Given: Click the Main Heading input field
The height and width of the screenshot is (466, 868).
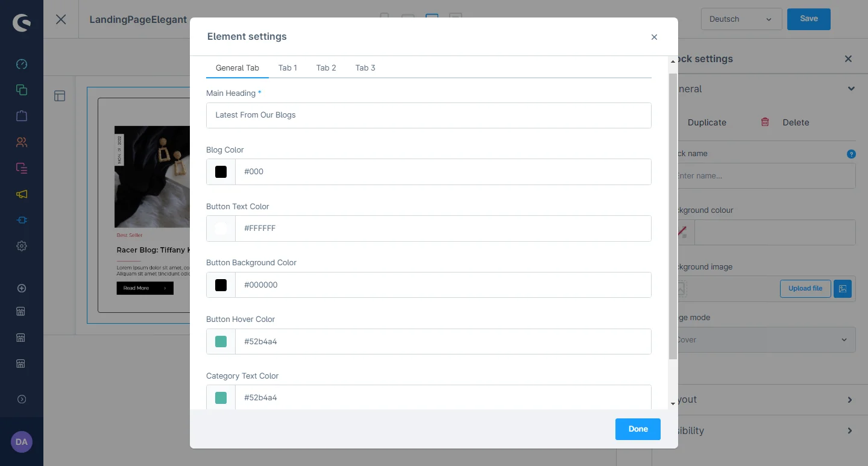Looking at the screenshot, I should 429,115.
